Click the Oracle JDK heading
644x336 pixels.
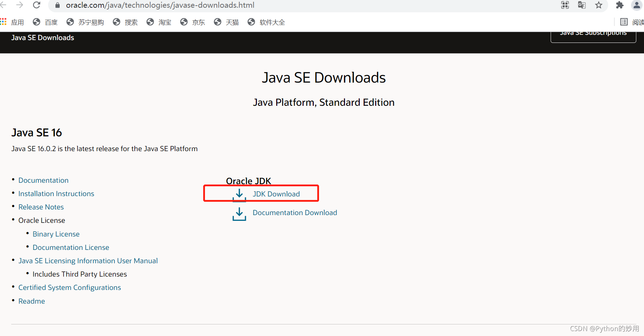pos(248,181)
